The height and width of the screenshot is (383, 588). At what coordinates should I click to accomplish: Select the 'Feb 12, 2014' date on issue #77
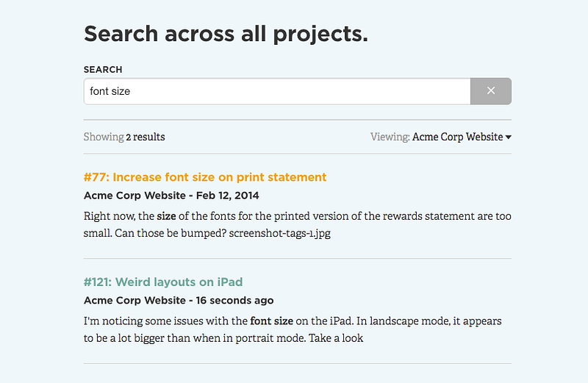[x=227, y=196]
